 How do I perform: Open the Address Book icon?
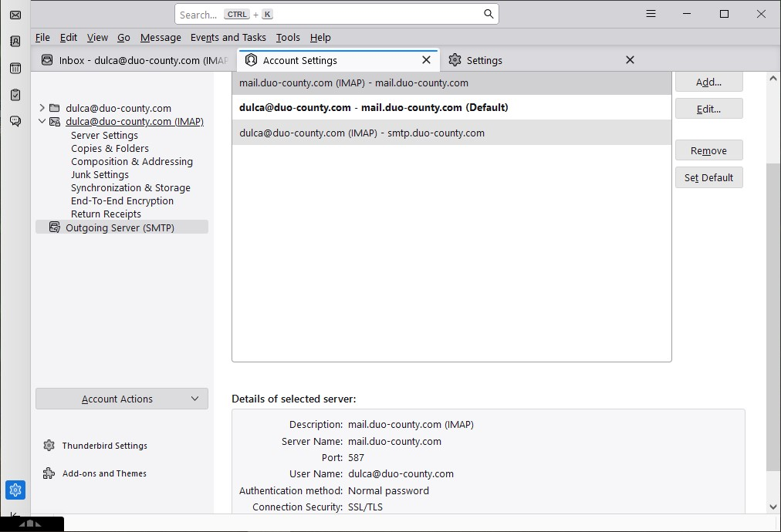(15, 42)
